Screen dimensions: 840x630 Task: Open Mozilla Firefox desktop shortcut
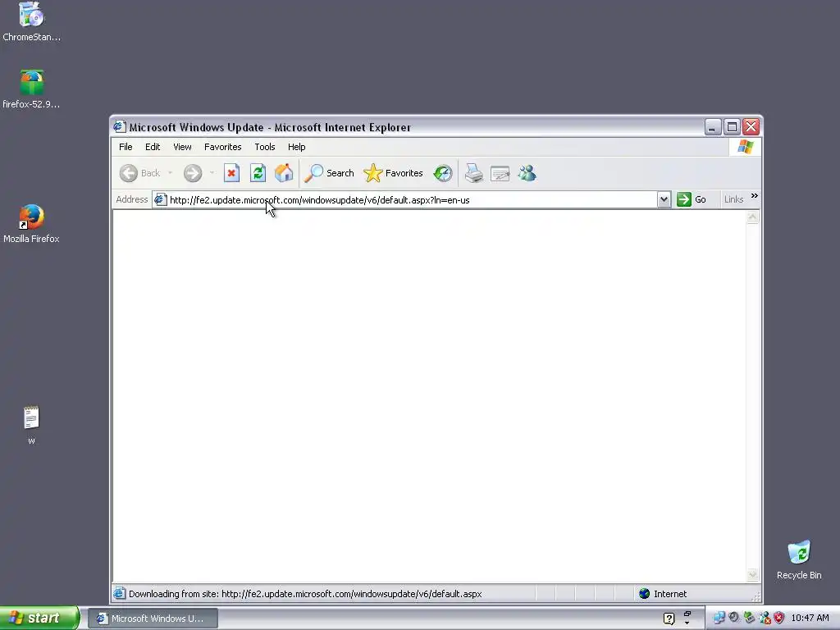pos(31,223)
